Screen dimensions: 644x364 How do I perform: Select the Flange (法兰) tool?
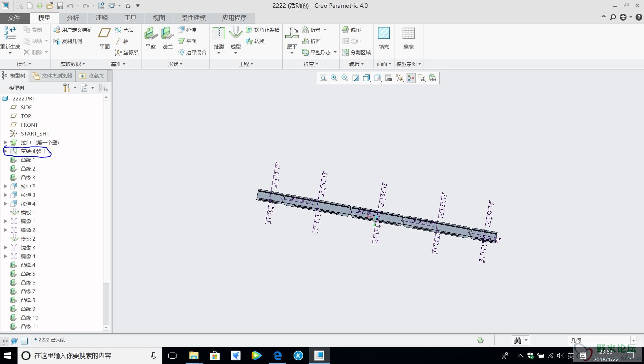pyautogui.click(x=167, y=38)
